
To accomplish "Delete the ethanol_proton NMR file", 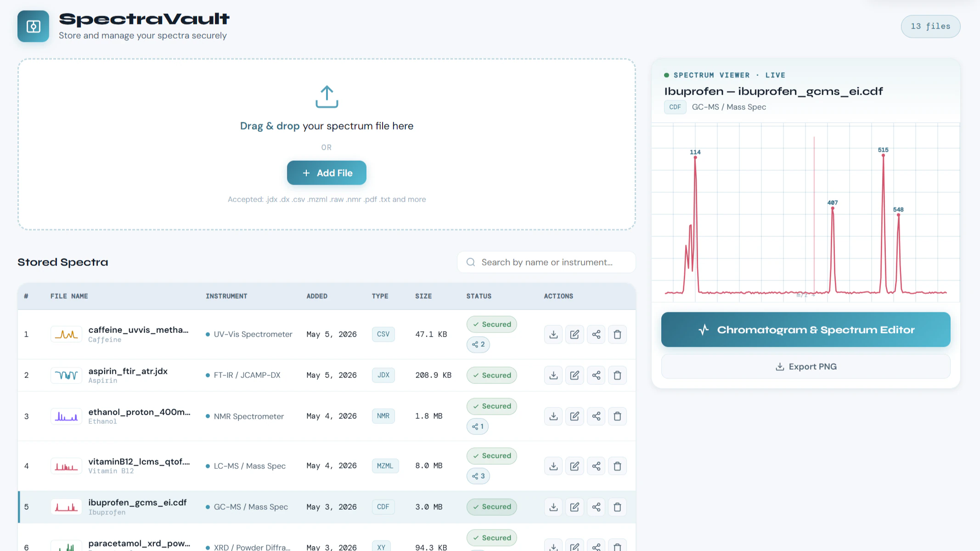I will [x=617, y=416].
